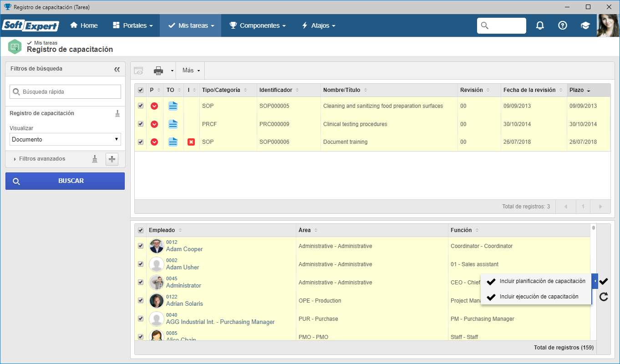Uncheck Administrator's checkbox
The height and width of the screenshot is (364, 620).
141,283
